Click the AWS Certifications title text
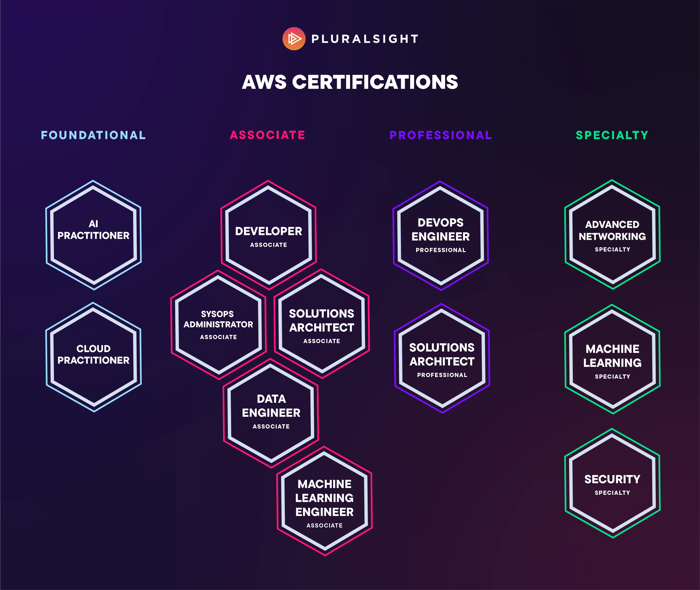This screenshot has width=700, height=590. [x=350, y=82]
